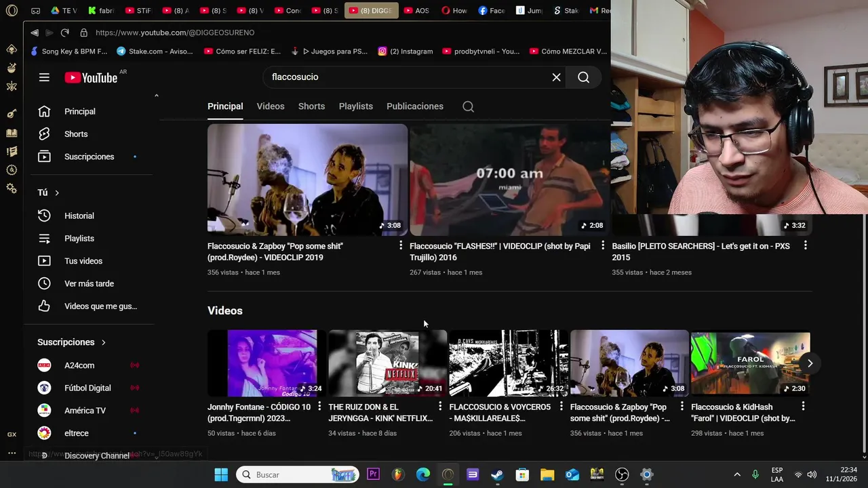The height and width of the screenshot is (488, 868).
Task: Open Microsoft Edge from taskbar
Action: 422,474
